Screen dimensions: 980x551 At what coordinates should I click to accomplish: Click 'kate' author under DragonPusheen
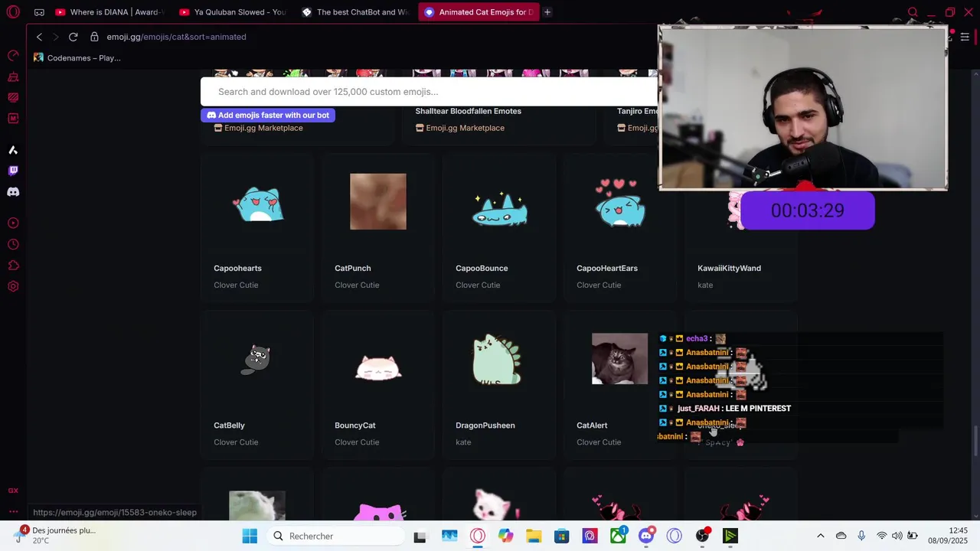pos(463,442)
